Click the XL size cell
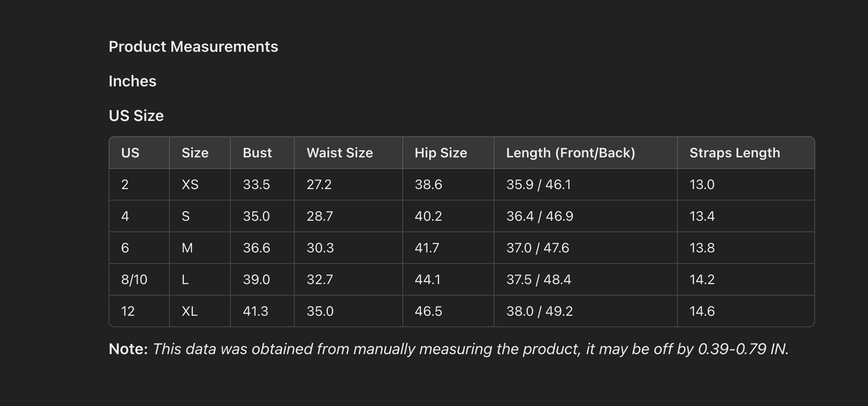 point(189,312)
